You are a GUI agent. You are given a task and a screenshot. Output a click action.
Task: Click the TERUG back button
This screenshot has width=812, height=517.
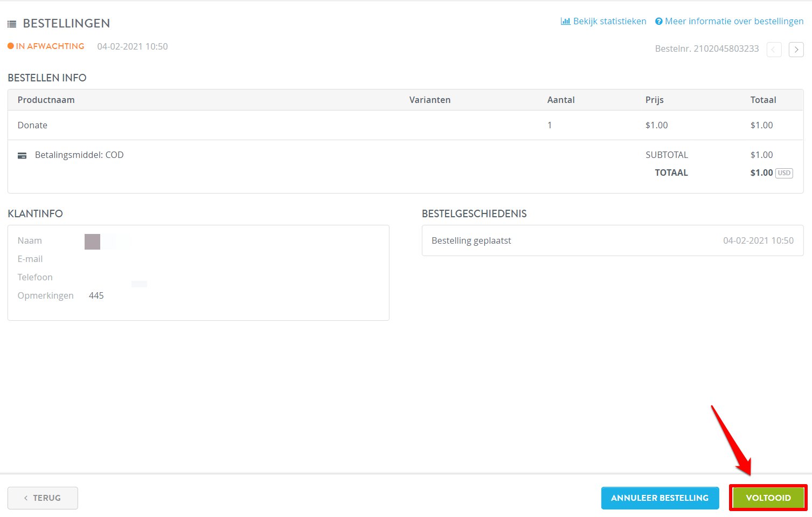[43, 498]
